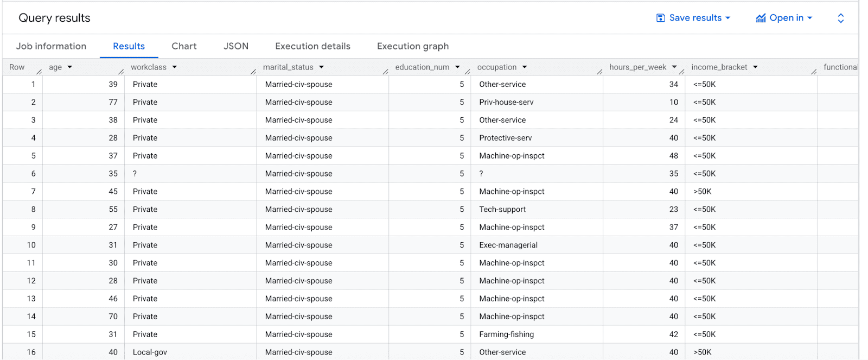Open the income_bracket column dropdown arrow
Image resolution: width=868 pixels, height=360 pixels.
pos(755,67)
